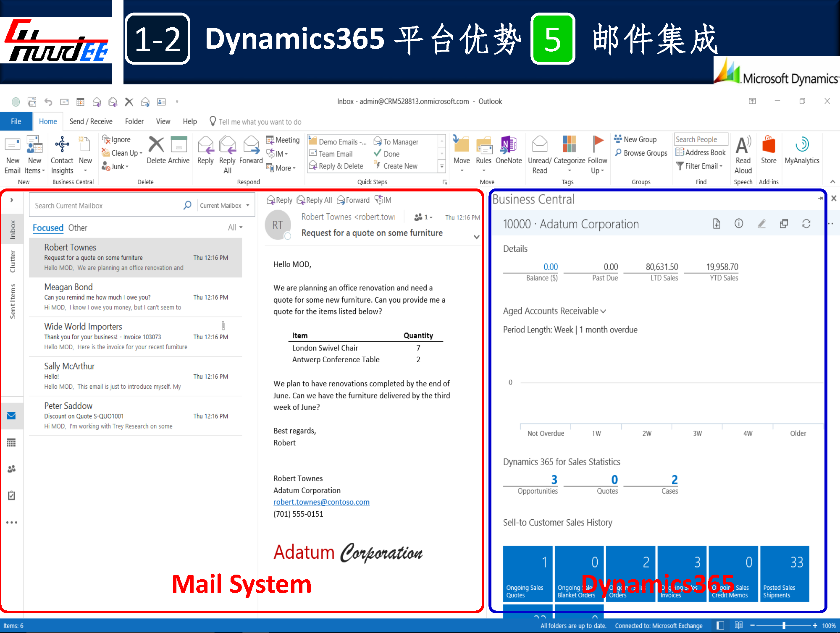
Task: Click the zoom slider in the status bar
Action: point(784,625)
